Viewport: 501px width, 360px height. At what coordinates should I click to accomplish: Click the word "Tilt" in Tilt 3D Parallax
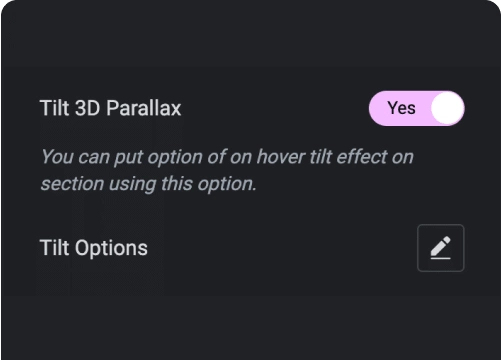pyautogui.click(x=54, y=108)
